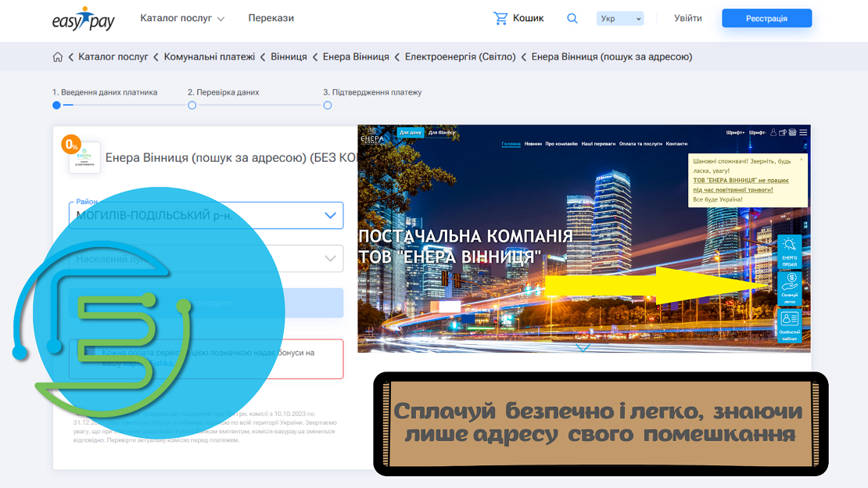Select the step 3 progress circle
868x488 pixels.
(328, 106)
